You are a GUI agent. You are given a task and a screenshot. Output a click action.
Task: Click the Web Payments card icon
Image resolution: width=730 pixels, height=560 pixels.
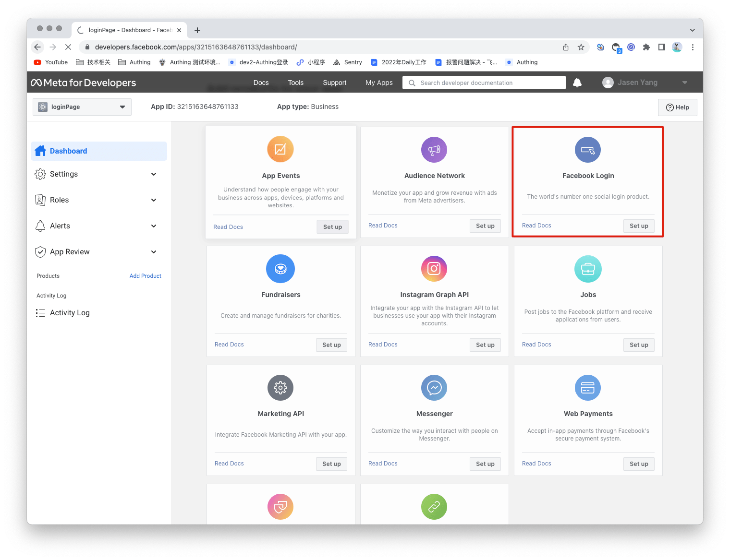point(588,388)
